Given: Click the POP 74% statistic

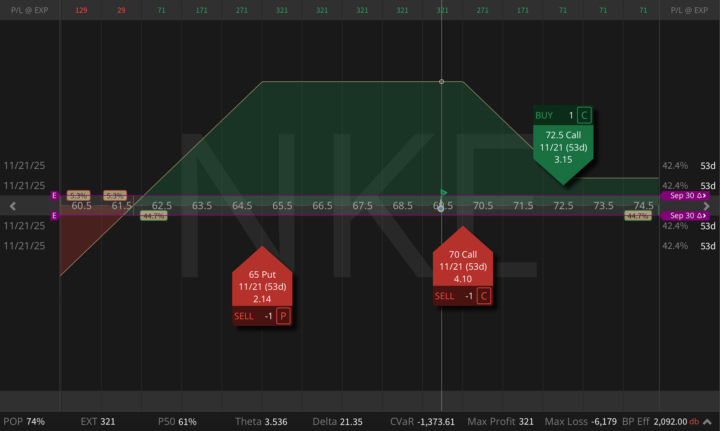Looking at the screenshot, I should (24, 422).
